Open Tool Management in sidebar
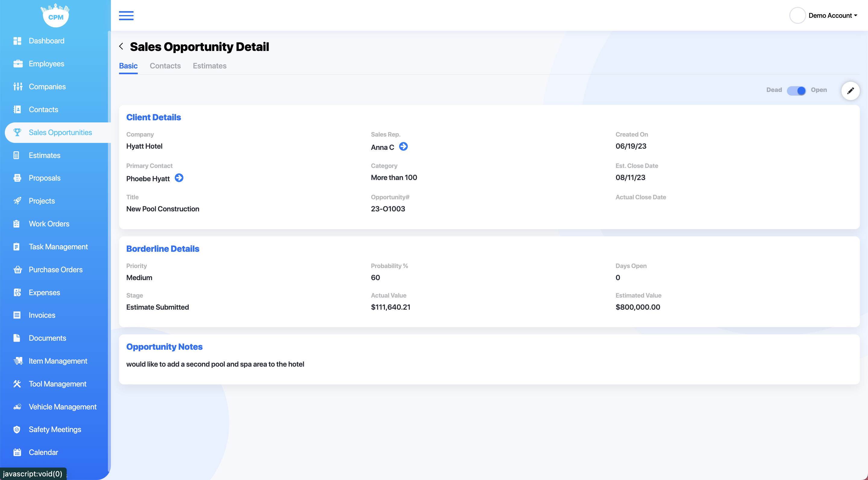868x480 pixels. pyautogui.click(x=58, y=384)
